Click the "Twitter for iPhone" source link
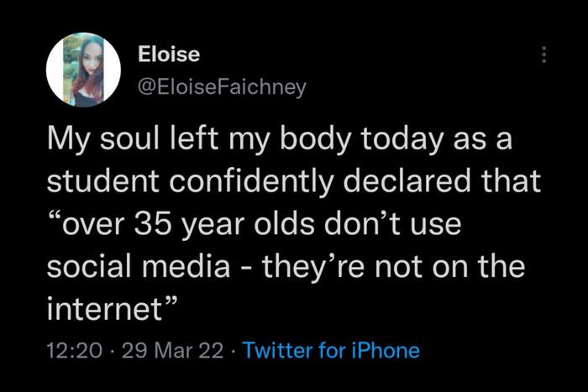This screenshot has height=392, width=588. (330, 350)
